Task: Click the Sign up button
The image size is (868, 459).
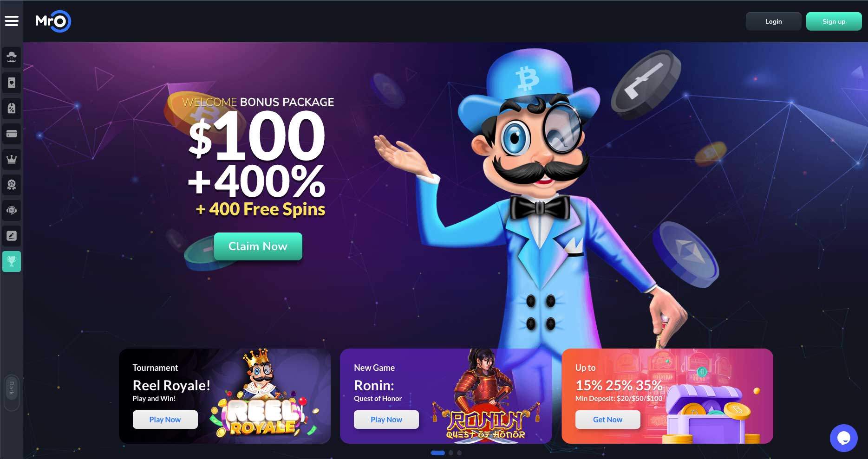Action: 834,21
